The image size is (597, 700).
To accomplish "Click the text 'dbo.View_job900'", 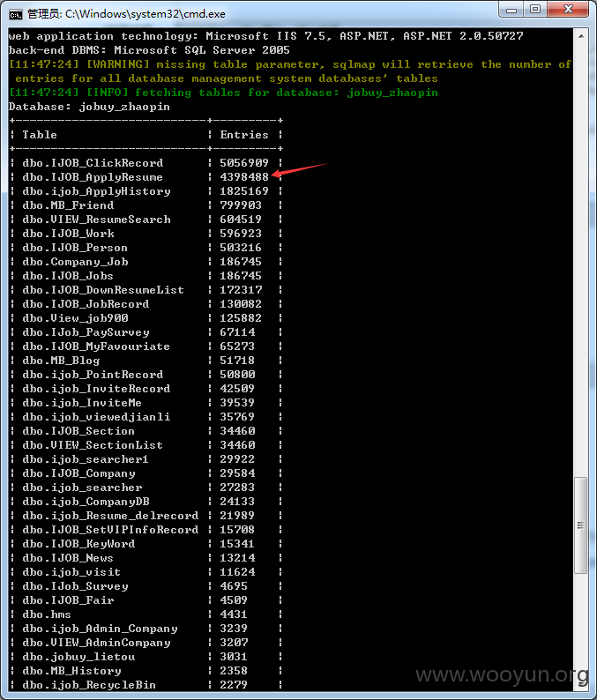I will click(x=76, y=318).
